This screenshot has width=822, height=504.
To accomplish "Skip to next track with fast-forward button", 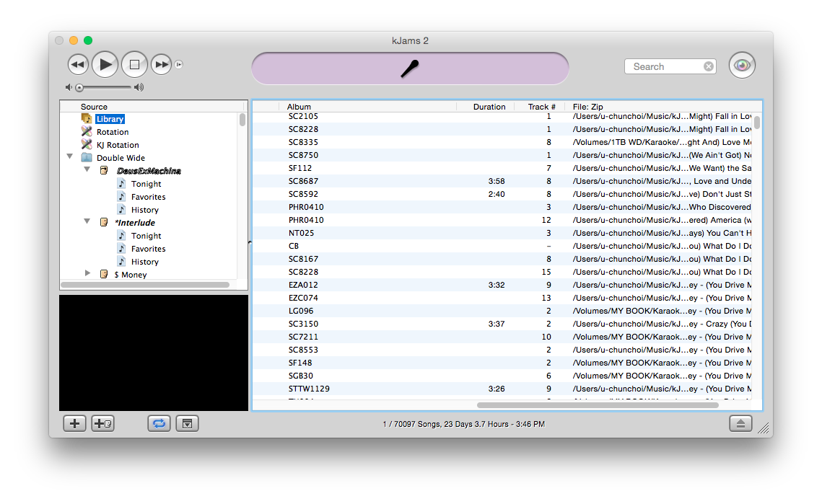I will (161, 65).
